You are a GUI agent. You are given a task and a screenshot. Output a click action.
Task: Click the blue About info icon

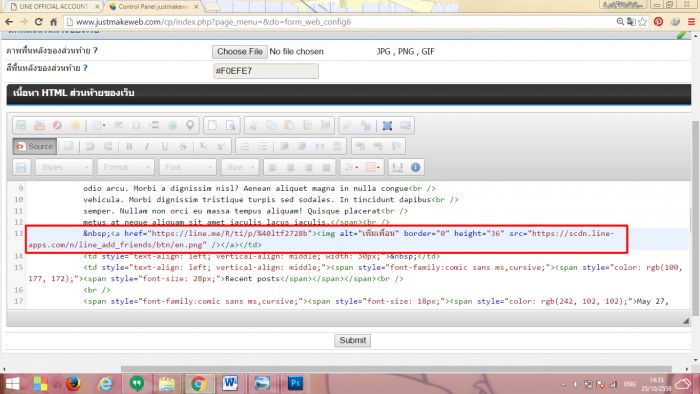(415, 167)
